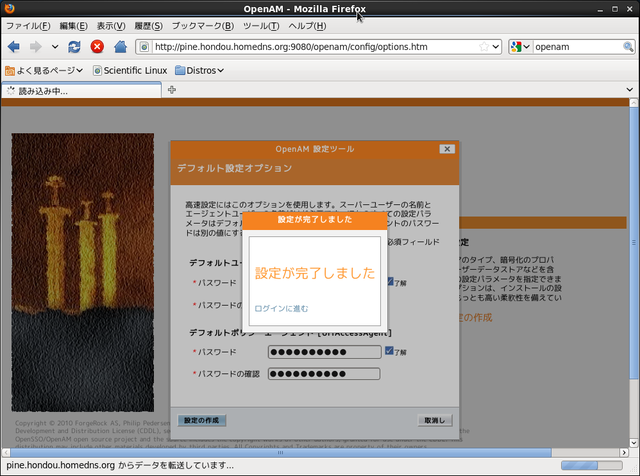
Task: Click the 設定の作成 button
Action: (x=202, y=420)
